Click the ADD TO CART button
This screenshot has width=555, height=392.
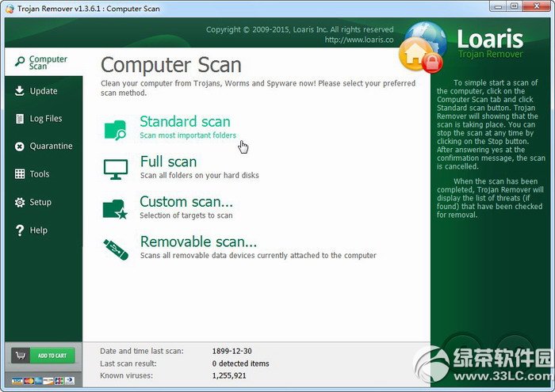pyautogui.click(x=43, y=356)
